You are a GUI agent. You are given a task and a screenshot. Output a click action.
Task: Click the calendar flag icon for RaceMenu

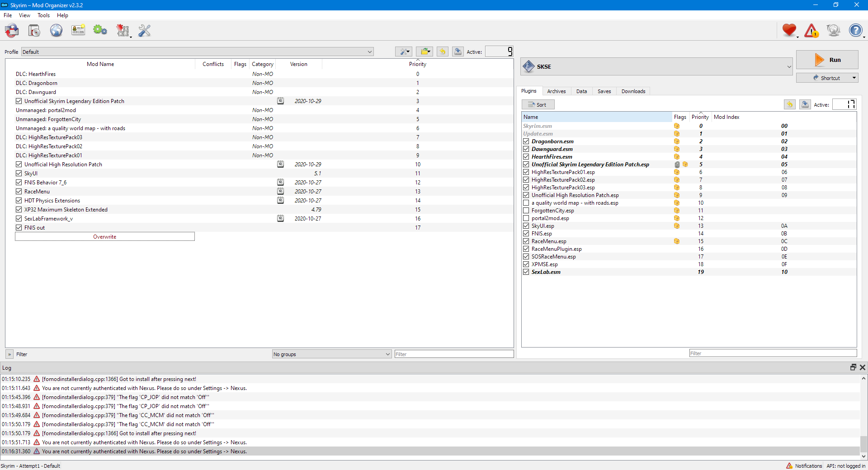(281, 191)
